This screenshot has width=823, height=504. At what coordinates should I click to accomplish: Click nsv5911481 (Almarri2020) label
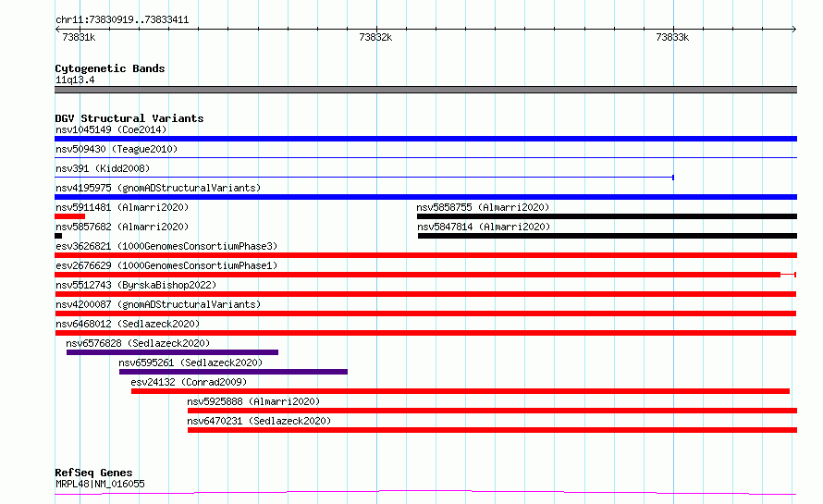pyautogui.click(x=122, y=207)
